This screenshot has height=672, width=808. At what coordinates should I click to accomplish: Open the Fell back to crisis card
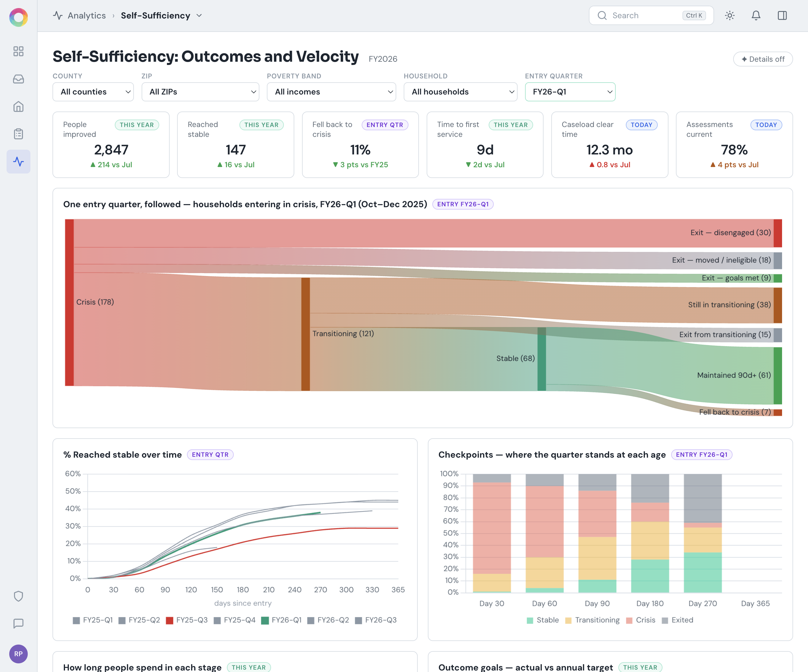360,145
